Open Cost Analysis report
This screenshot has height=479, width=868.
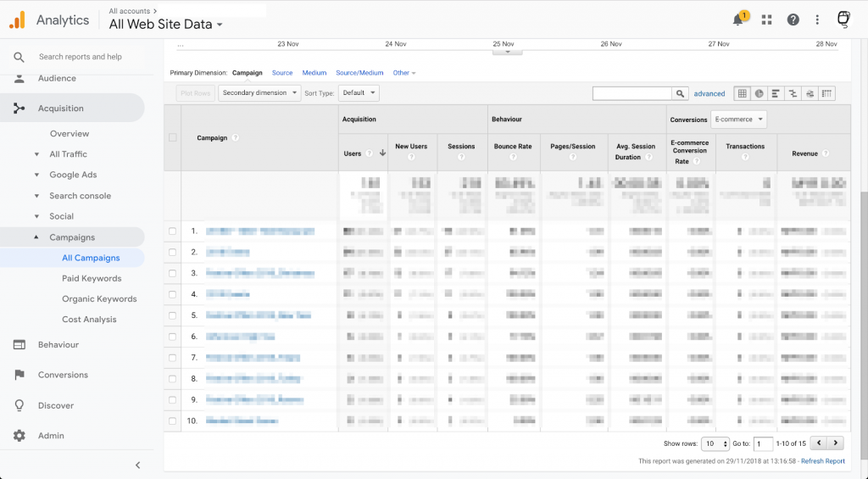click(89, 320)
